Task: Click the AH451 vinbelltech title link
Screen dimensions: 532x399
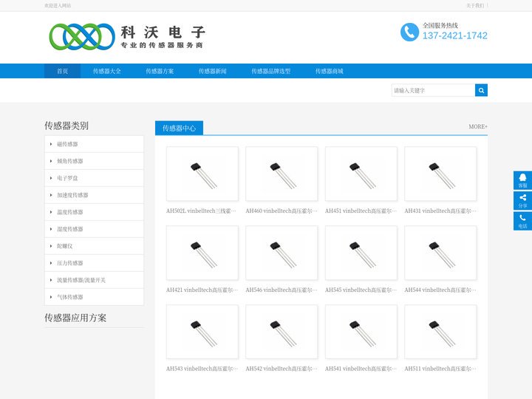Action: coord(361,211)
